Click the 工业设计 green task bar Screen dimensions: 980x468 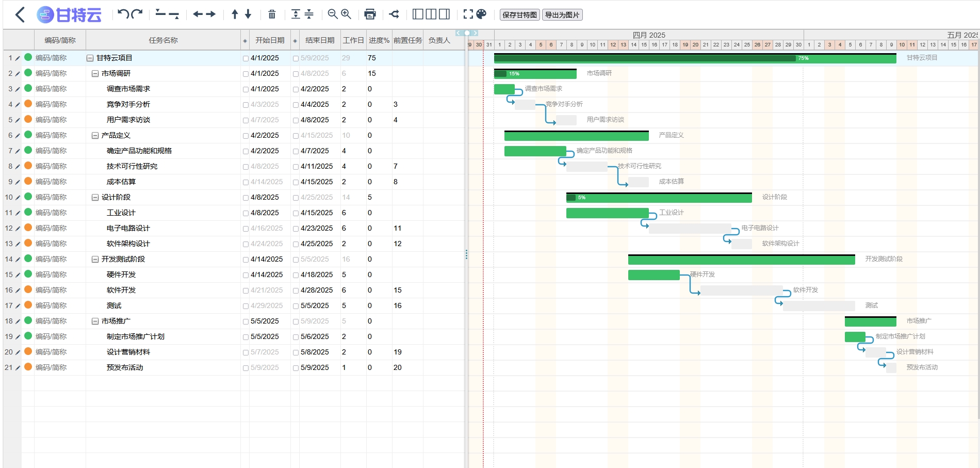coord(607,213)
